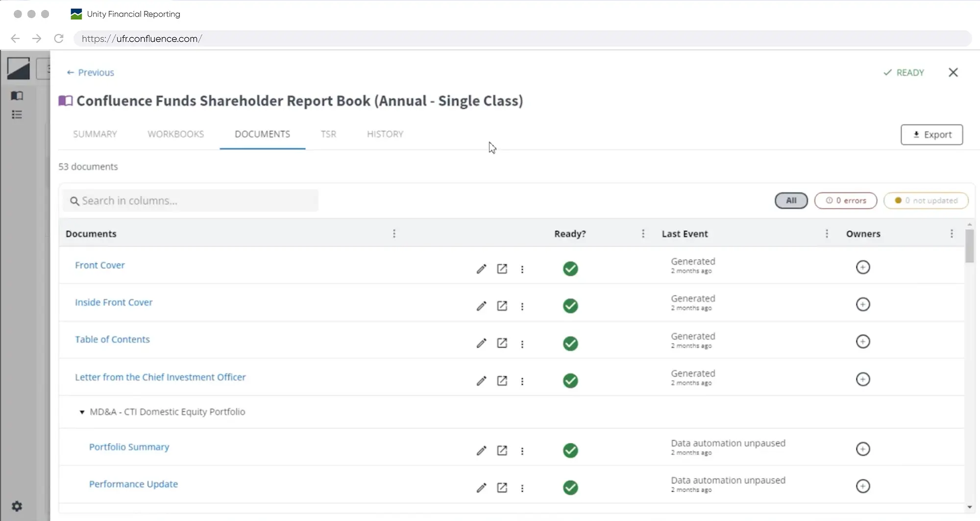
Task: Add an owner to Letter from the Chief Investment Officer
Action: coord(862,379)
